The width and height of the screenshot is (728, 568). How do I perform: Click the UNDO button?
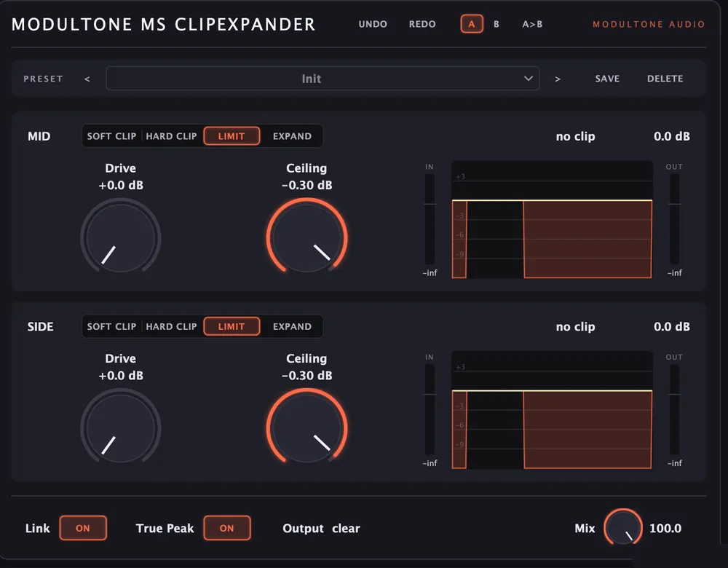tap(372, 24)
